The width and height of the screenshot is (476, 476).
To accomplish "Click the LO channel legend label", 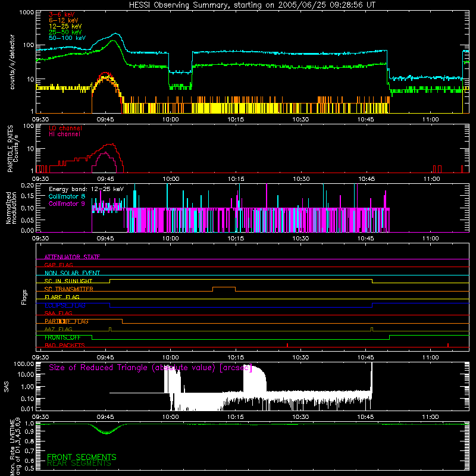I will click(65, 128).
